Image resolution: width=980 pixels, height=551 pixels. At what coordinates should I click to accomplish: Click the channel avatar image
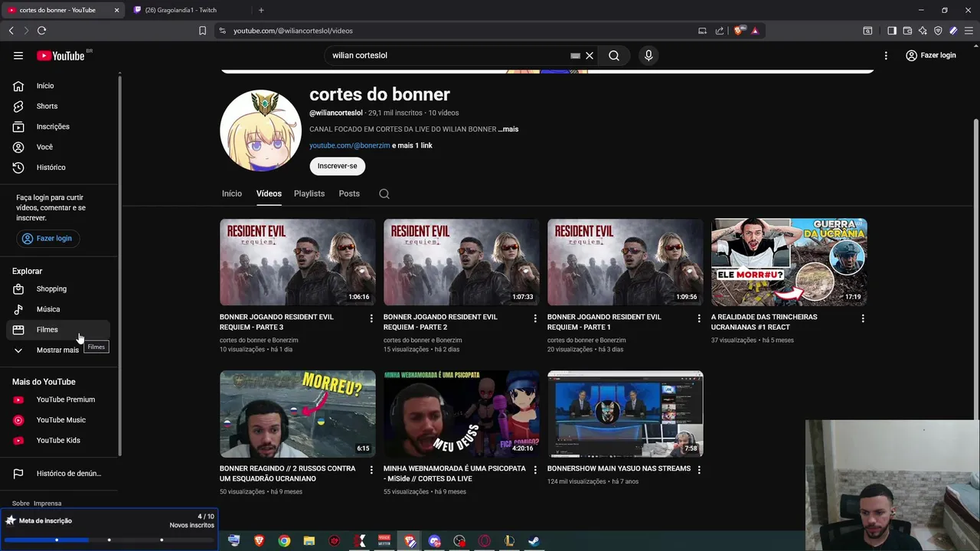point(261,130)
